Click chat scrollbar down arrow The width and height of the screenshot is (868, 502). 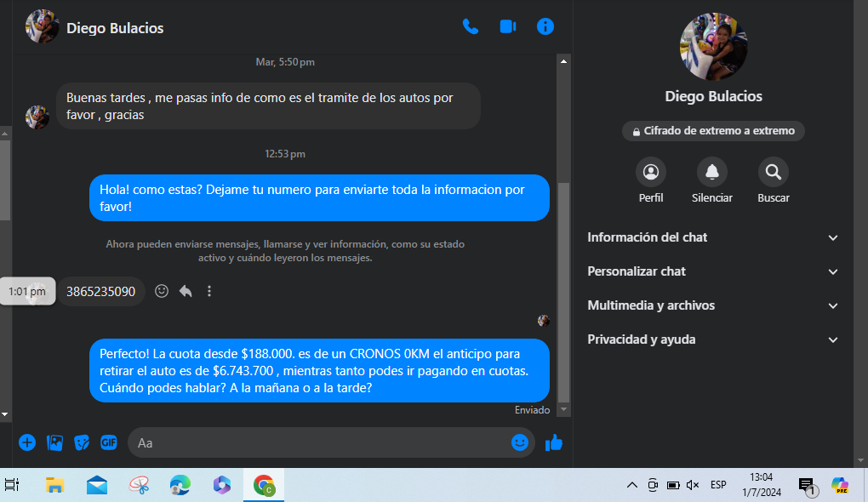[x=563, y=409]
